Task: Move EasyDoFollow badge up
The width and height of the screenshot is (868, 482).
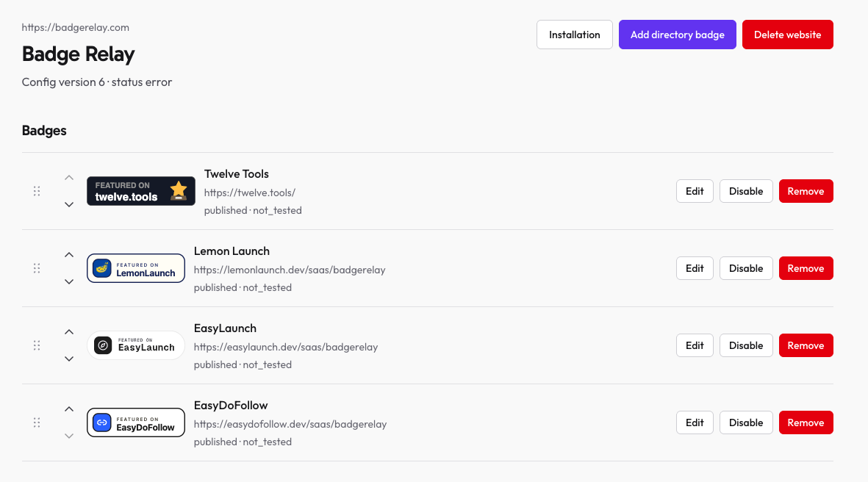Action: (x=68, y=409)
